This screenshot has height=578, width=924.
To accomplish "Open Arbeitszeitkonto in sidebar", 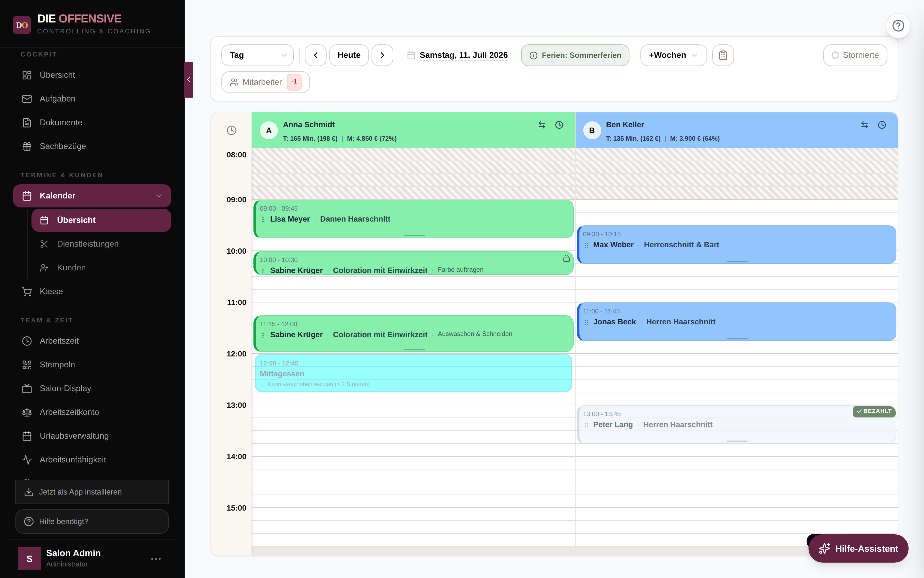I will click(x=92, y=412).
